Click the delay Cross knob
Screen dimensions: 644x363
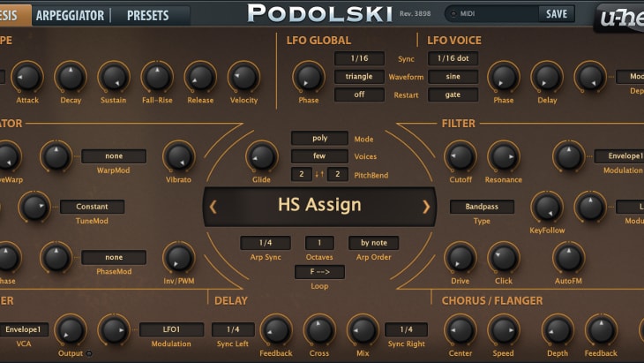(x=319, y=330)
